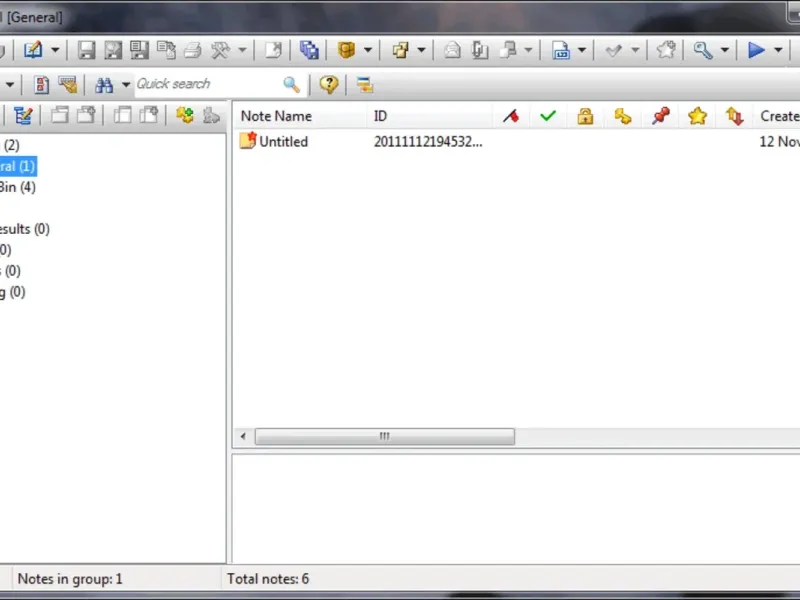Viewport: 800px width, 600px height.
Task: Click the gray window with plus icon
Action: pos(148,115)
